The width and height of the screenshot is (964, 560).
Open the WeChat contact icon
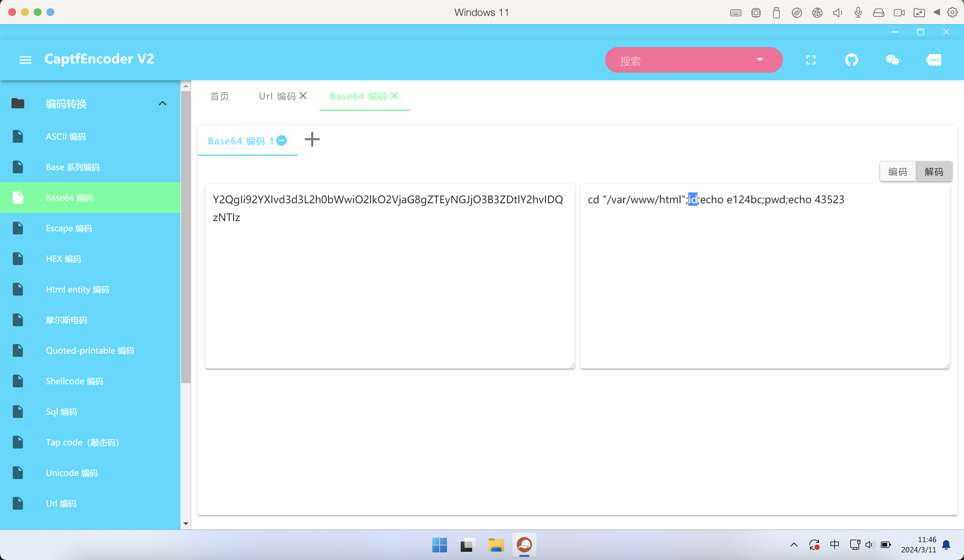(x=893, y=60)
